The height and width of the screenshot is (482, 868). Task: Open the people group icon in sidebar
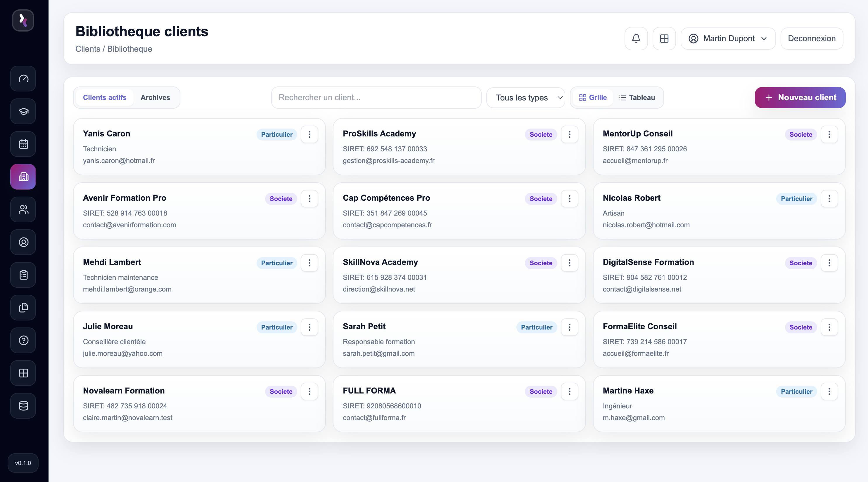23,209
